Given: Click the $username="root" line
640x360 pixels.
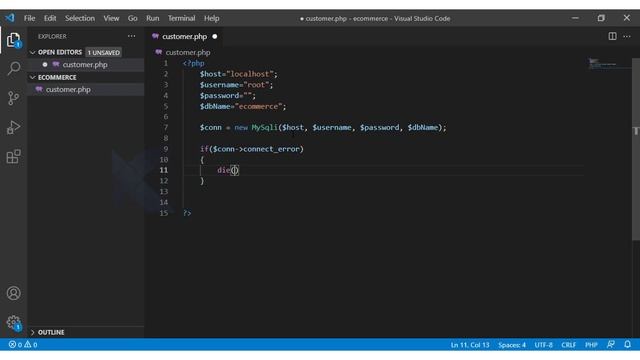Looking at the screenshot, I should coord(236,84).
